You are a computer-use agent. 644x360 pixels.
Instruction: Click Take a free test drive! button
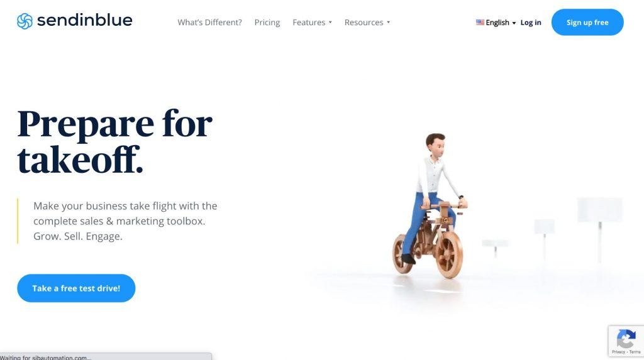click(x=76, y=288)
